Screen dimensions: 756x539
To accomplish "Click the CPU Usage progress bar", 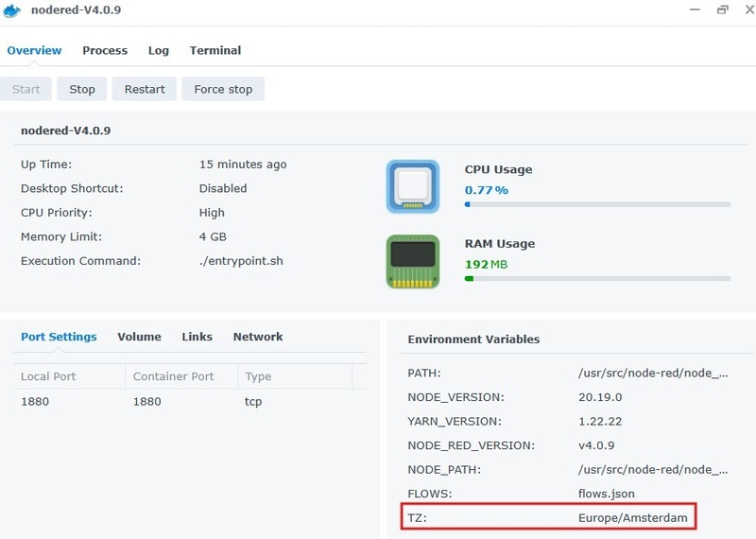I will point(597,204).
